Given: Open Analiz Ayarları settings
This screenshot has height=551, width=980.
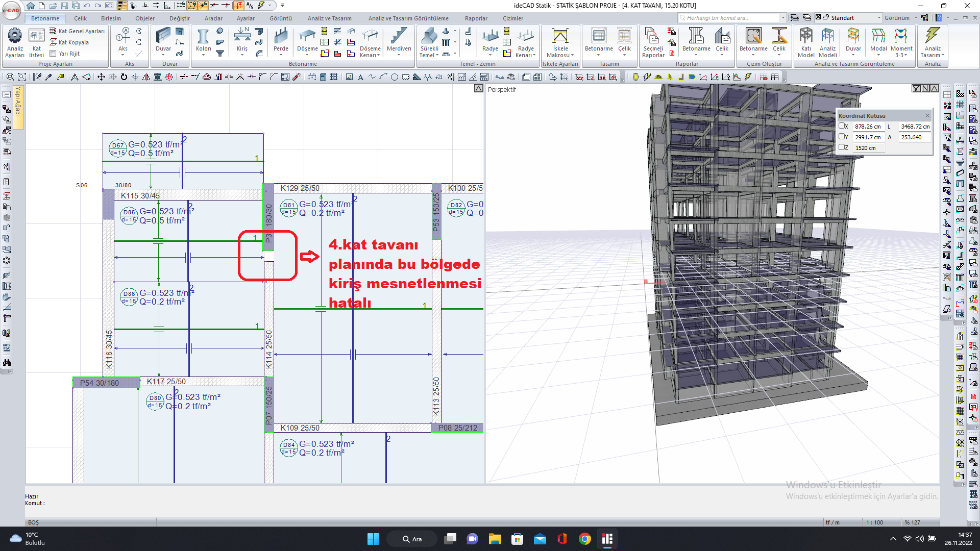Looking at the screenshot, I should tap(15, 42).
